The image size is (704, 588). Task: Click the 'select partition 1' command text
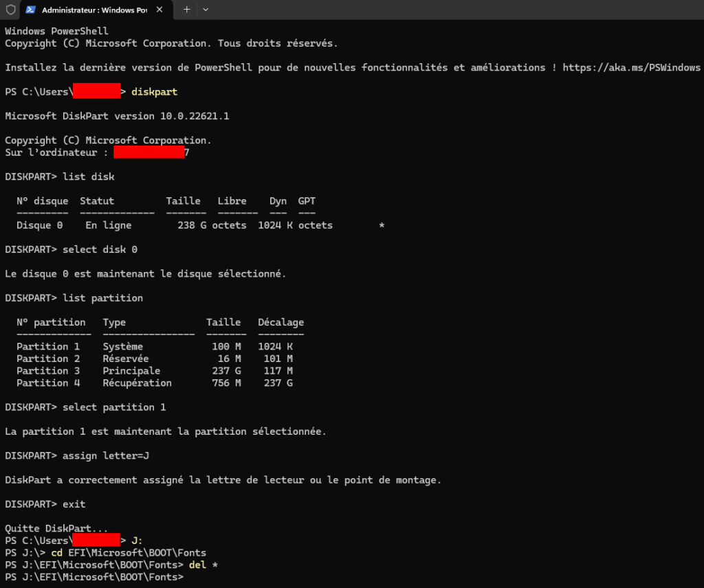[x=114, y=407]
